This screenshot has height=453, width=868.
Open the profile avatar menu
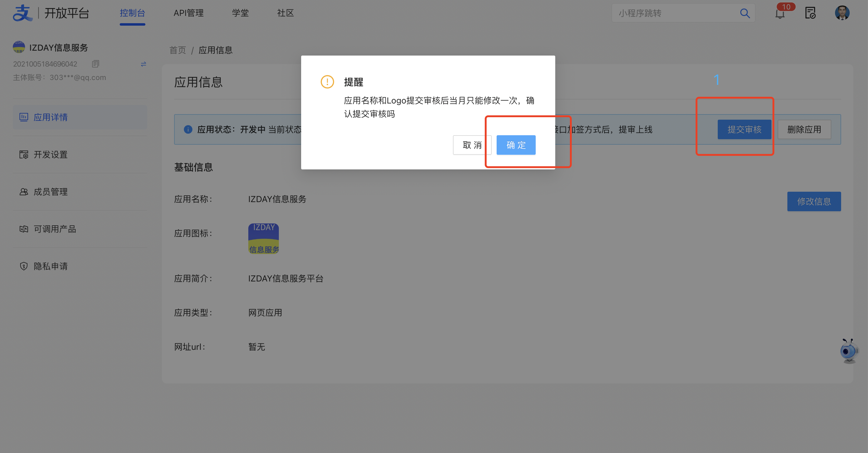coord(842,13)
